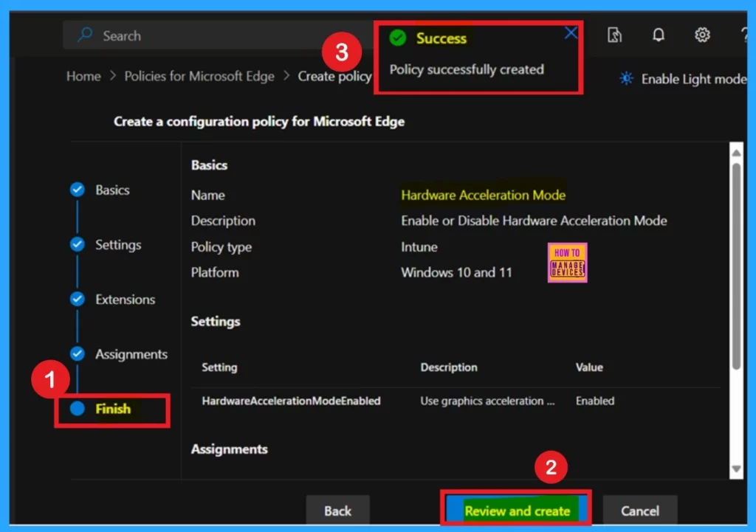Click 'Windows 10 and 11' platform value
This screenshot has height=532, width=756.
pos(456,273)
